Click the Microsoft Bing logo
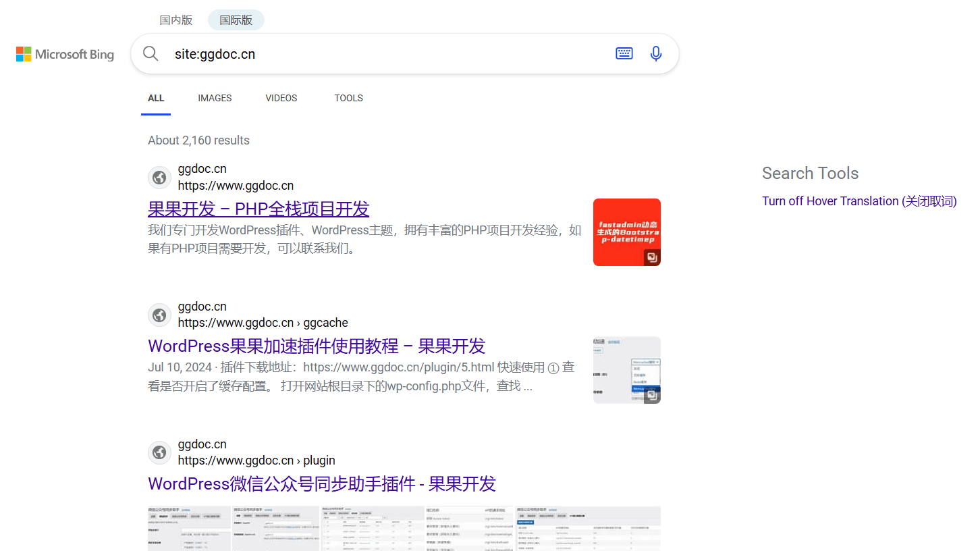Viewport: 980px width, 551px height. (65, 54)
